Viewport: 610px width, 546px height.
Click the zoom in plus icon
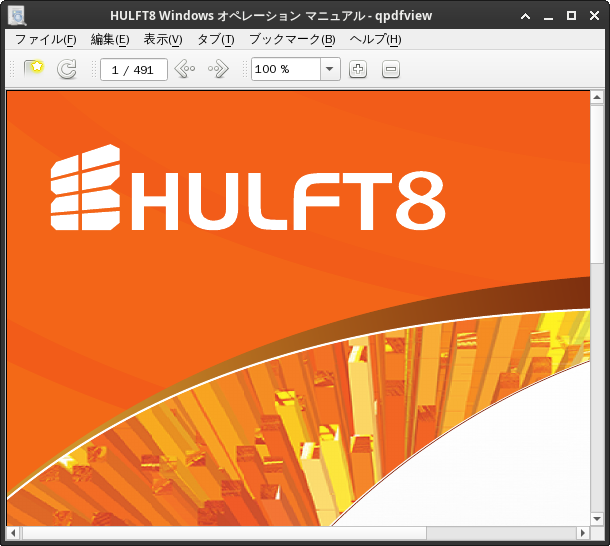tap(358, 69)
